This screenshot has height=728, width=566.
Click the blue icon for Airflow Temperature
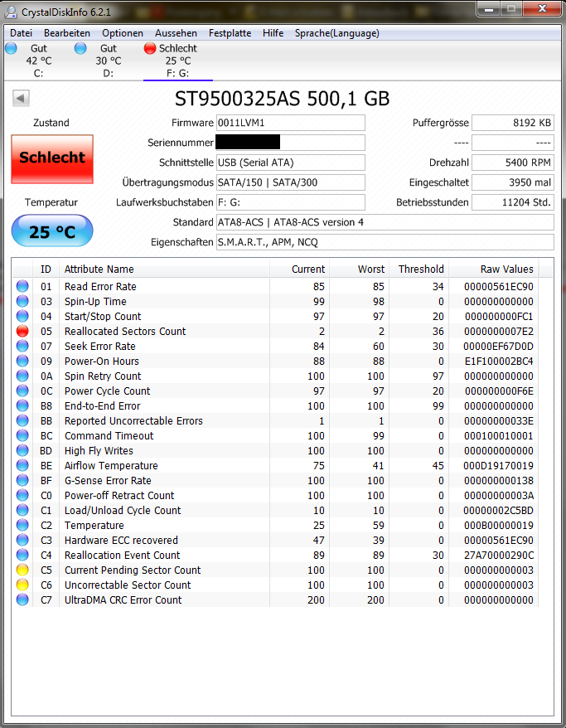coord(22,465)
